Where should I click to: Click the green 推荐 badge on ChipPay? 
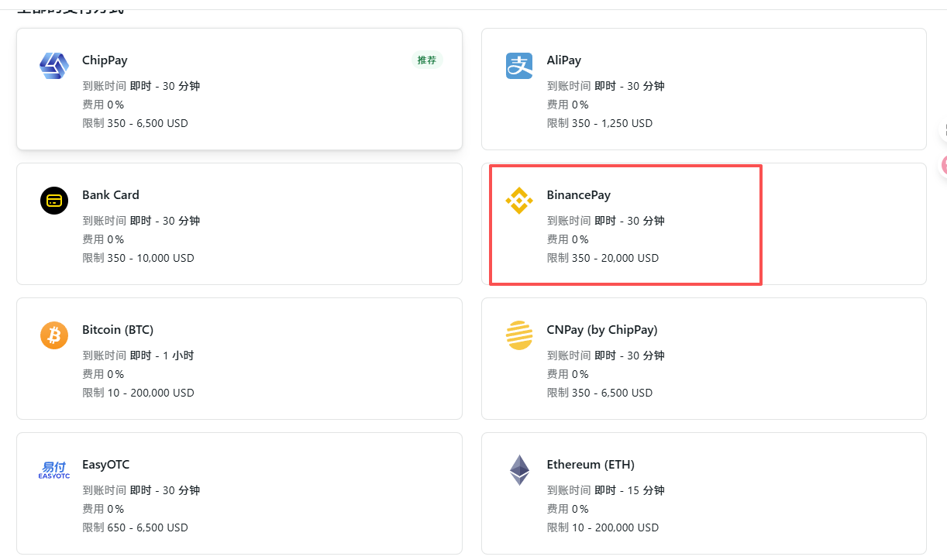tap(427, 60)
